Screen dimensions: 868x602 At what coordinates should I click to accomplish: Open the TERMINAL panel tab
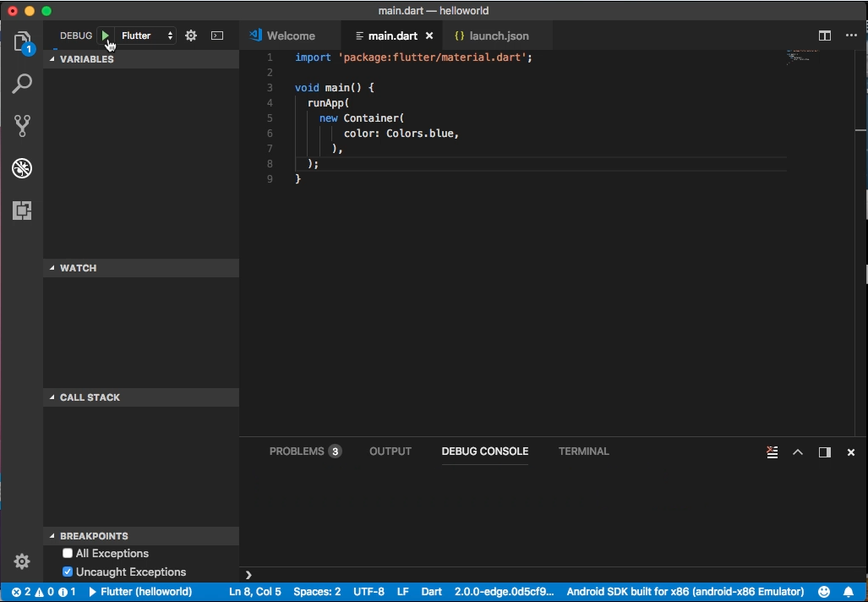pos(583,451)
